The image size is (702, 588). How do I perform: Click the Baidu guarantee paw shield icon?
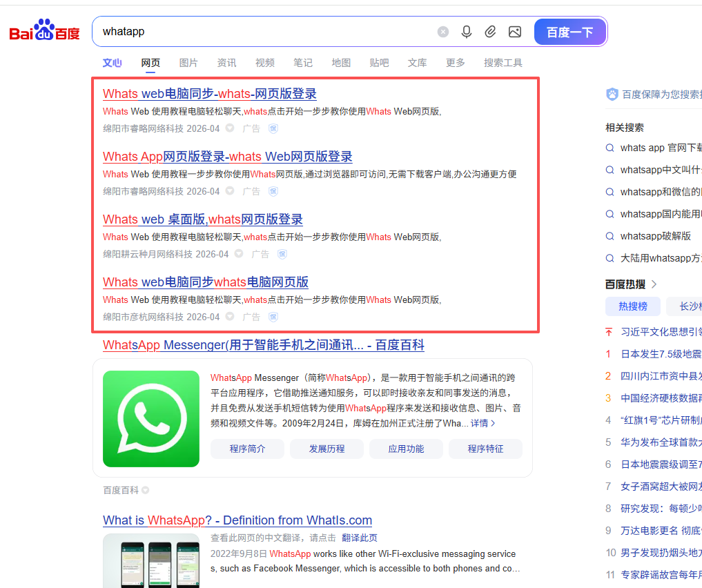612,95
